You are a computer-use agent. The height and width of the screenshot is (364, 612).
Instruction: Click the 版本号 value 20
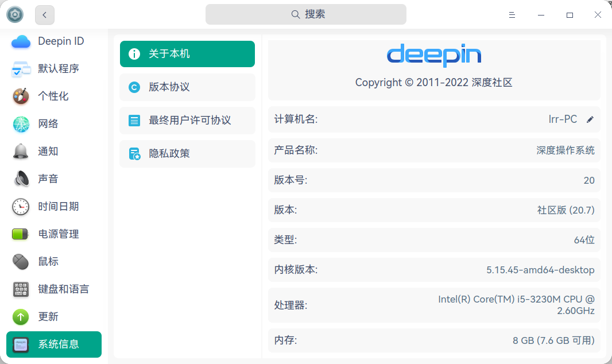[x=589, y=181]
